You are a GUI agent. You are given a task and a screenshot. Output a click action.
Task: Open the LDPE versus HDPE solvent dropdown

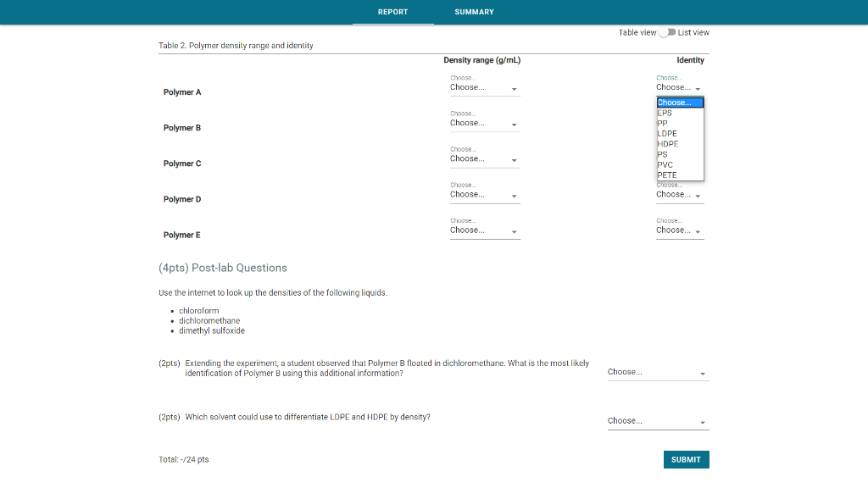tap(658, 420)
